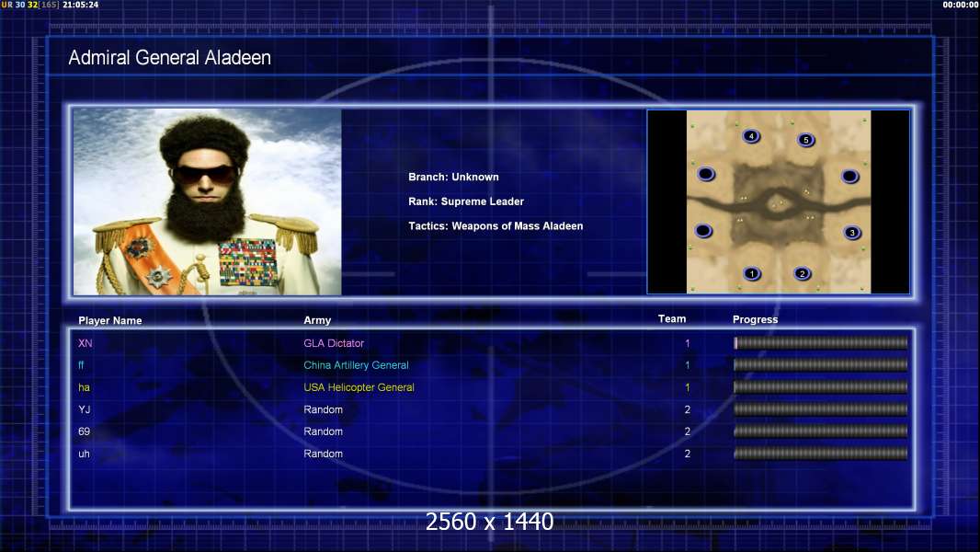Click team number 1 in ha row

point(688,387)
